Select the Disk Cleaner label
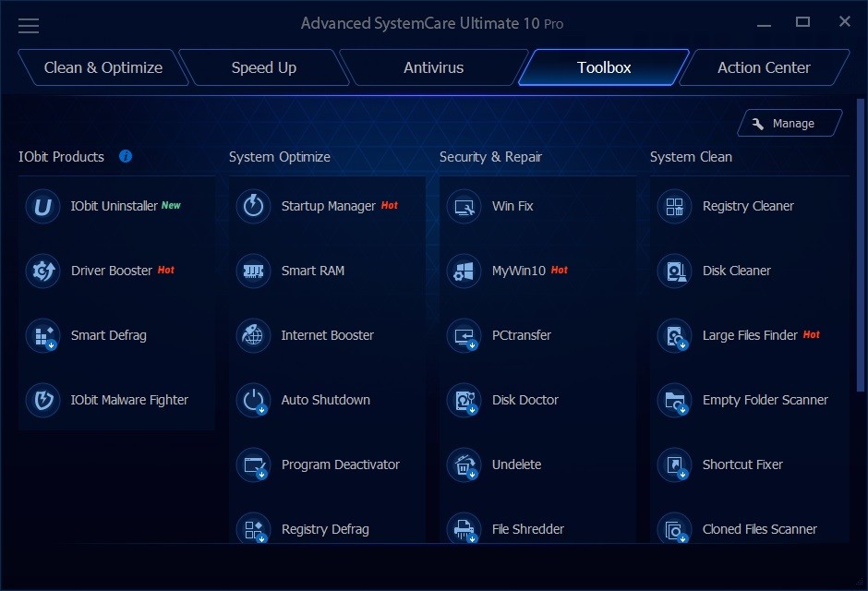 click(x=736, y=271)
